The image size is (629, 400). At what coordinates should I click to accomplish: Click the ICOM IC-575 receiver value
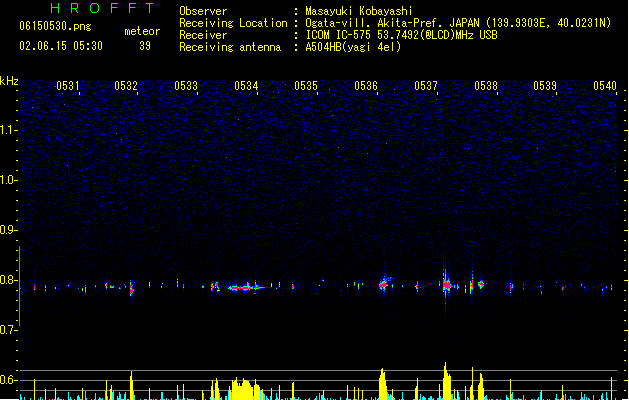point(401,35)
